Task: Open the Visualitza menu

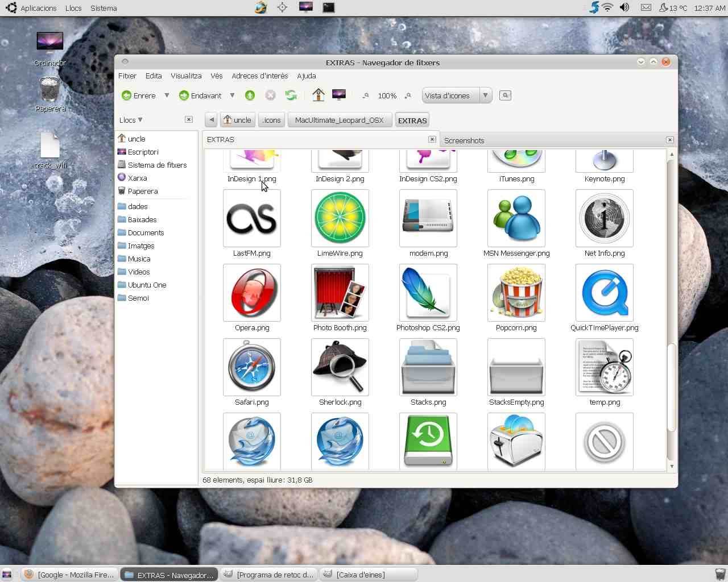Action: (x=186, y=76)
